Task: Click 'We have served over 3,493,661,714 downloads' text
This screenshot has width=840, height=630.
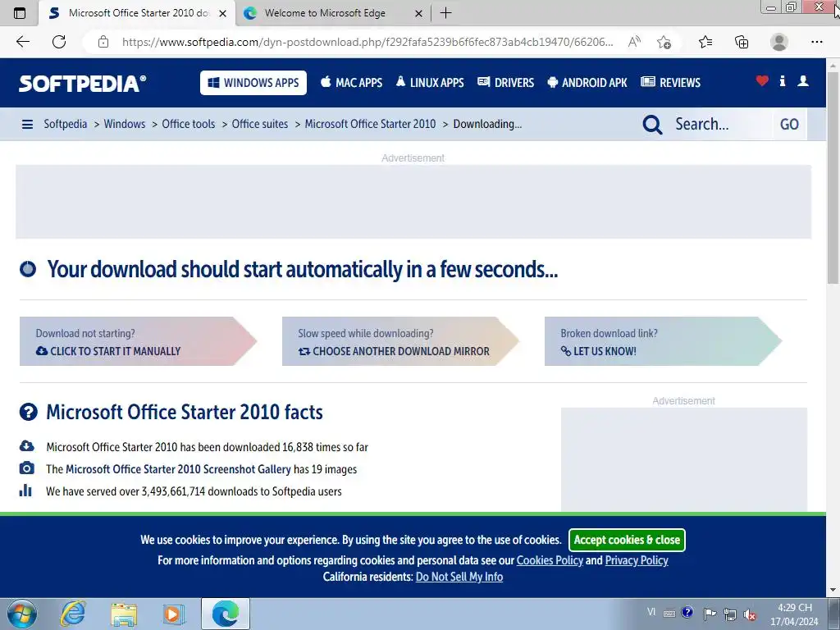Action: tap(194, 491)
